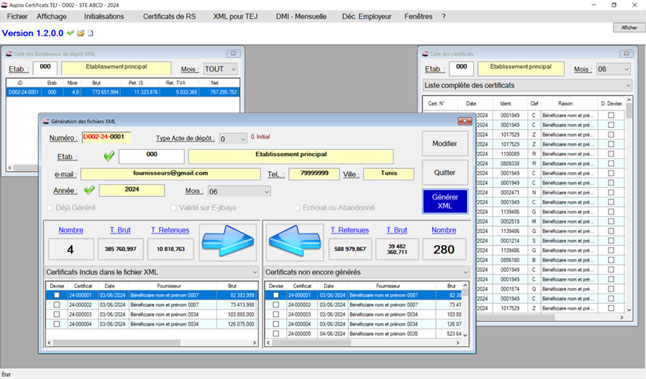The image size is (646, 379).
Task: Click the left T. Retenues link label
Action: (x=170, y=230)
